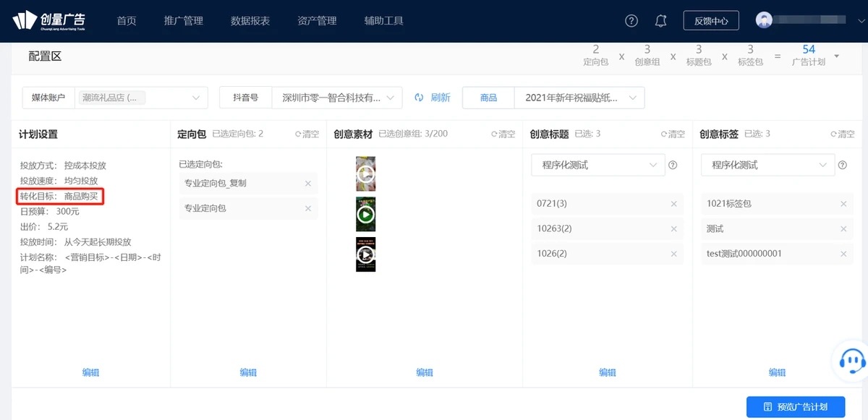Click the refresh icon next to 抖音号
868x420 pixels.
click(419, 98)
